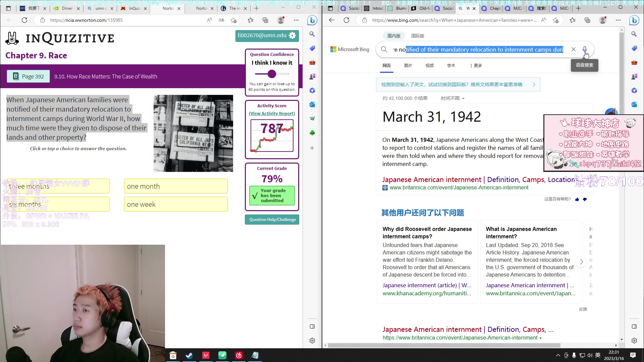
Task: Show next related questions carousel arrow
Action: 581,261
